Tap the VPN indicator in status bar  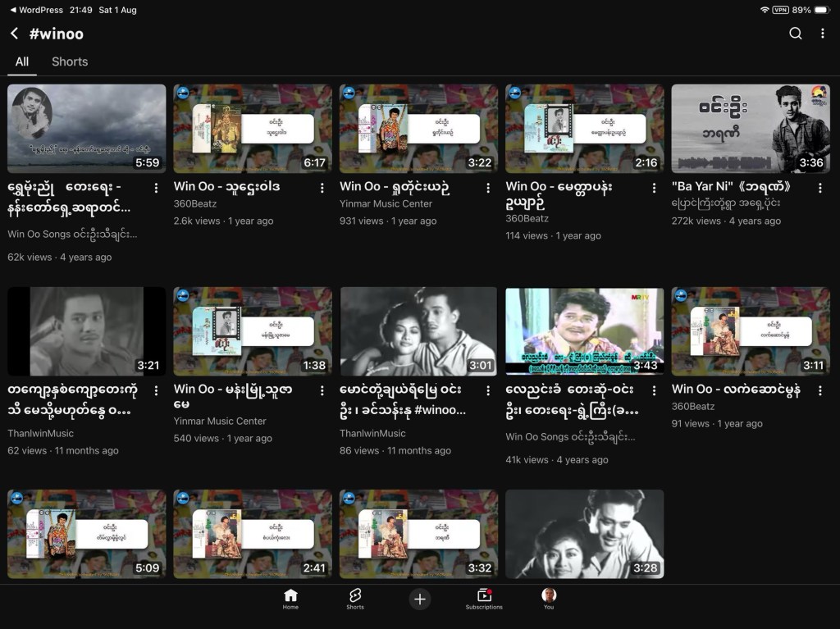pos(781,10)
